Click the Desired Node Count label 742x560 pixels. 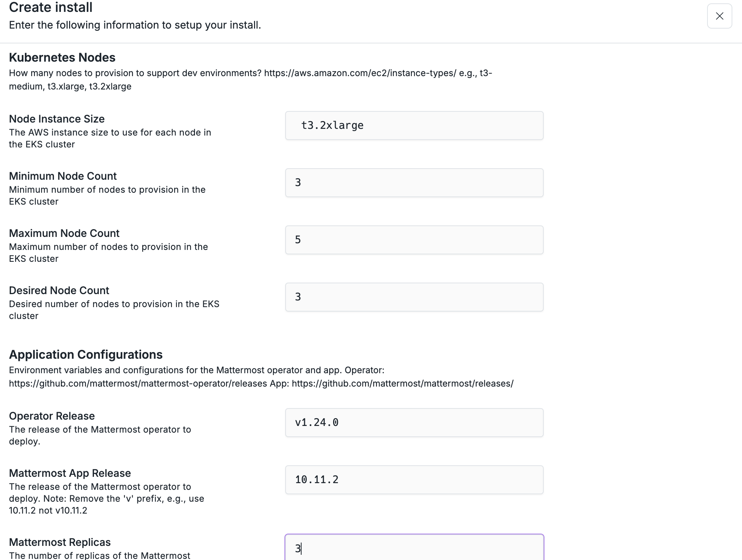pyautogui.click(x=59, y=290)
